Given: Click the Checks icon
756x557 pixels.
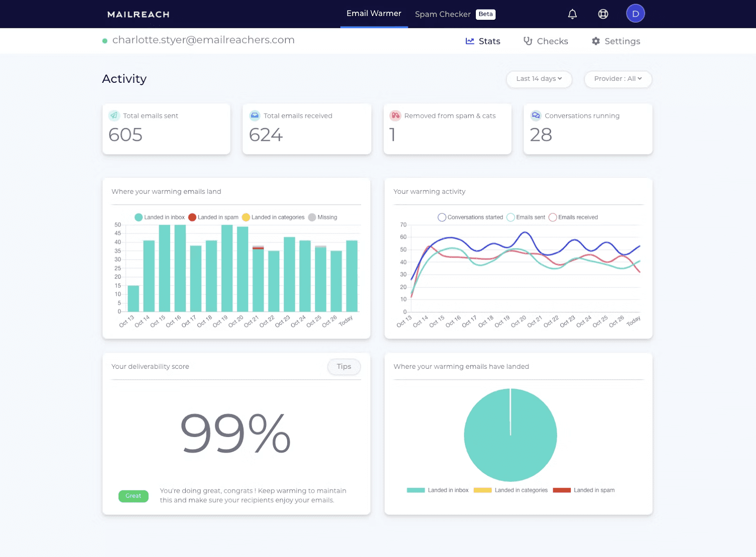Looking at the screenshot, I should click(x=528, y=41).
